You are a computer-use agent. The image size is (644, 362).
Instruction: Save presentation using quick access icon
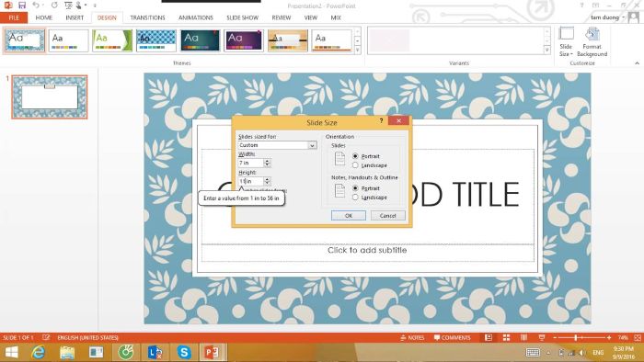coord(22,6)
